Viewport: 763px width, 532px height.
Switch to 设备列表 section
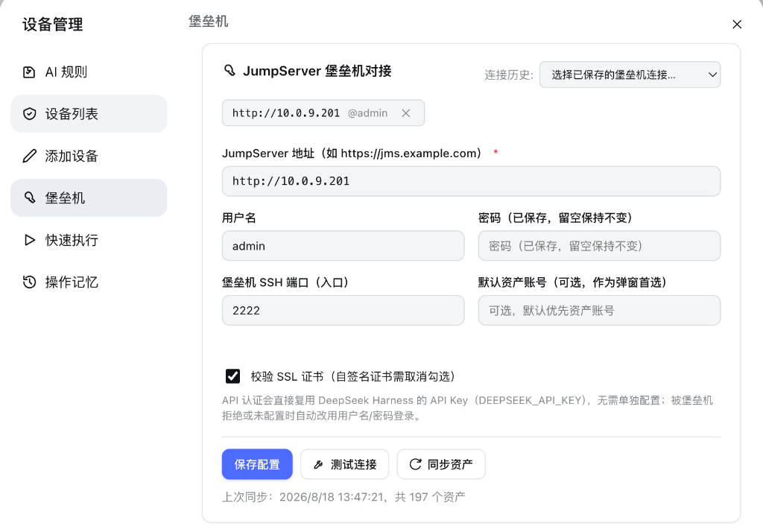coord(89,114)
